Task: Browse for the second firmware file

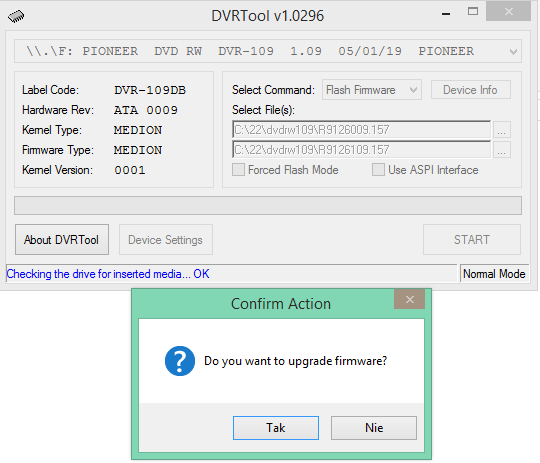Action: coord(501,150)
